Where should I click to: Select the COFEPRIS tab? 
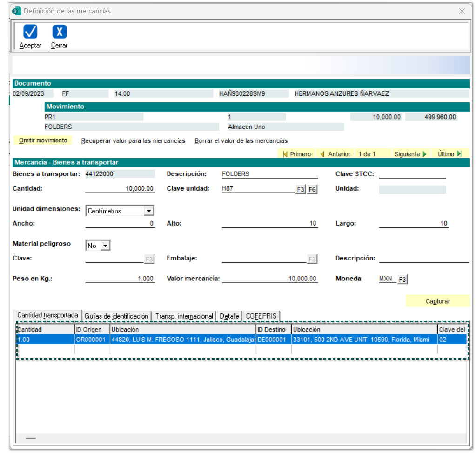[261, 316]
